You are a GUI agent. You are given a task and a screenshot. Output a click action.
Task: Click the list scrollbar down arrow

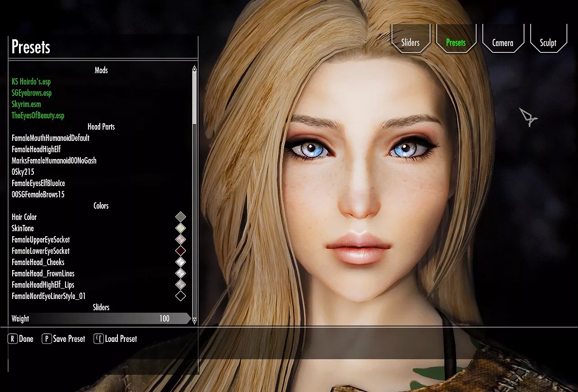tap(195, 321)
